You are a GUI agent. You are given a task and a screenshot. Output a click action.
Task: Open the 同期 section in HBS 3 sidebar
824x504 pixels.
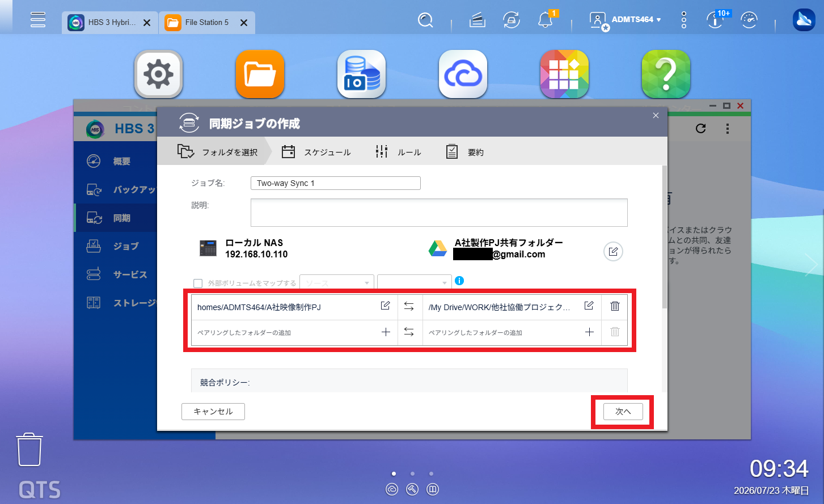tap(116, 218)
